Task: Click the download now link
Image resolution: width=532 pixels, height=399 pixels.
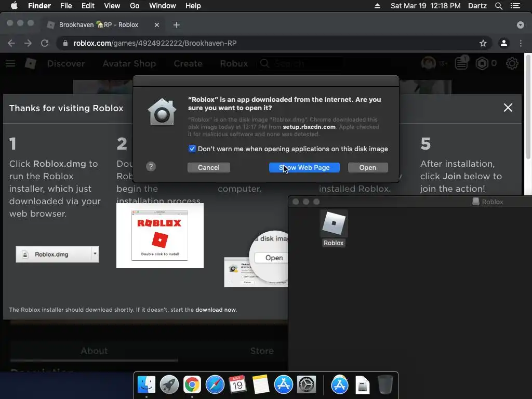Action: (216, 310)
